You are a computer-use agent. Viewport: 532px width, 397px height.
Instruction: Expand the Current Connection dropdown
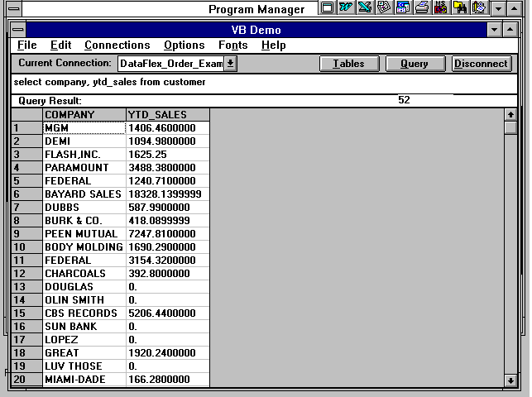pos(230,64)
